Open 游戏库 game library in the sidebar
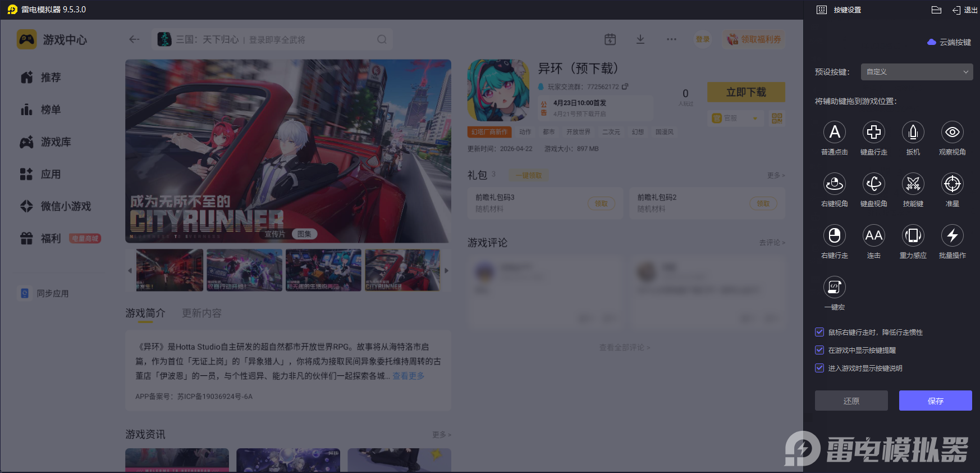Viewport: 980px width, 473px height. click(x=45, y=142)
